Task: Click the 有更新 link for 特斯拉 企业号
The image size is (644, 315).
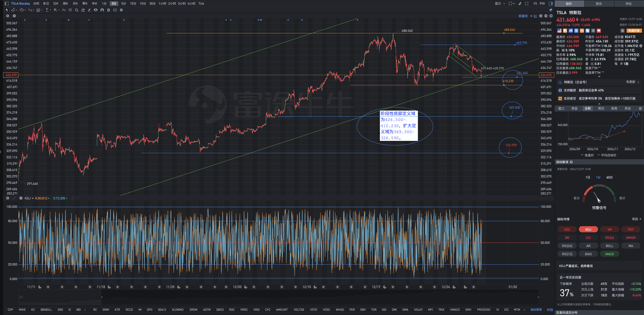Action: coord(632,82)
